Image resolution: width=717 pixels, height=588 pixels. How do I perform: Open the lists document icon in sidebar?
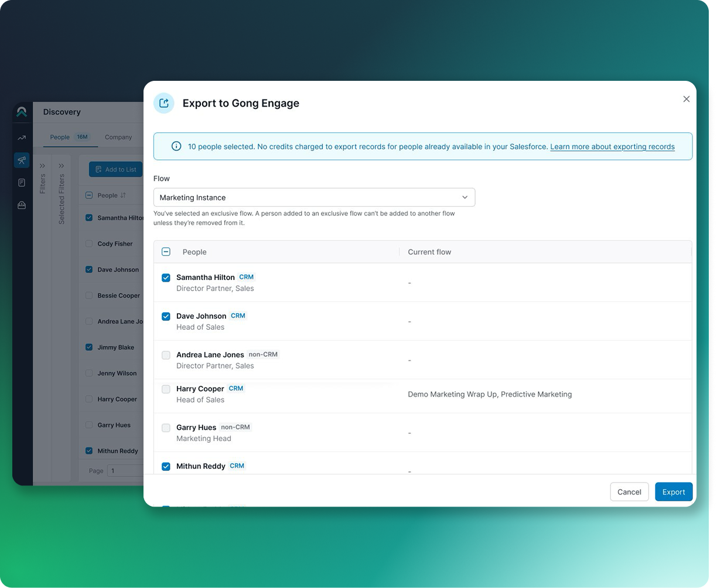click(x=22, y=183)
